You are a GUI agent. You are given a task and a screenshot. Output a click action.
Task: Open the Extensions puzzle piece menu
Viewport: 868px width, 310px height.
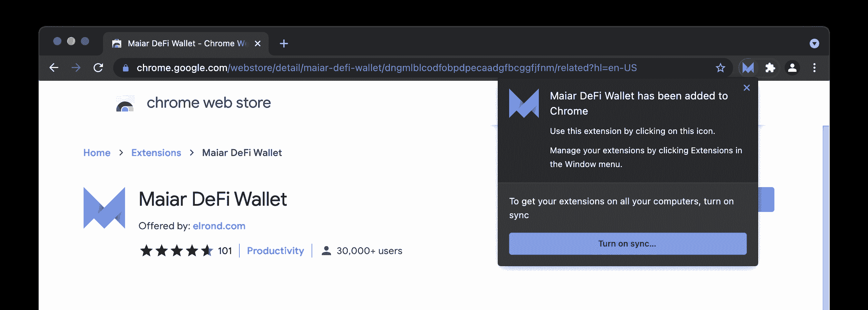(x=770, y=68)
